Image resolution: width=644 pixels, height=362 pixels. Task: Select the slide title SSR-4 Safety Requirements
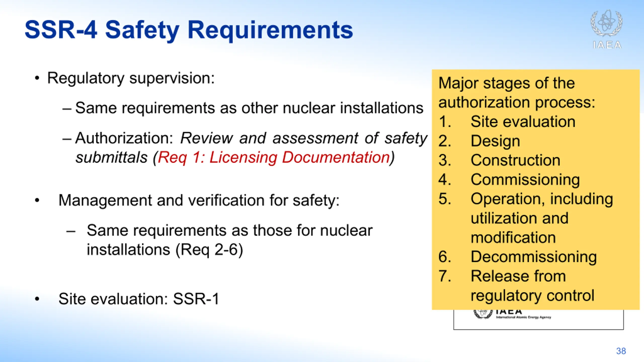[189, 30]
